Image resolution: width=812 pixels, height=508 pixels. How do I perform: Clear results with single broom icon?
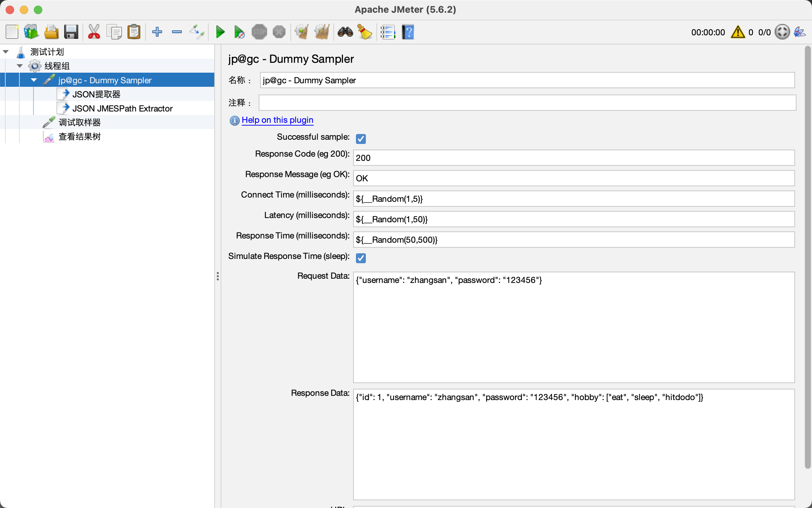coord(302,32)
